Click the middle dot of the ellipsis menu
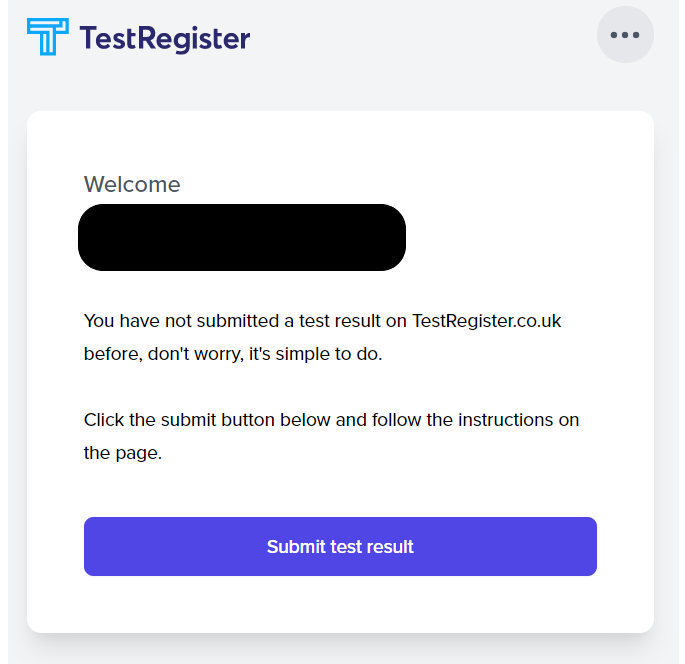The height and width of the screenshot is (664, 685). coord(625,35)
